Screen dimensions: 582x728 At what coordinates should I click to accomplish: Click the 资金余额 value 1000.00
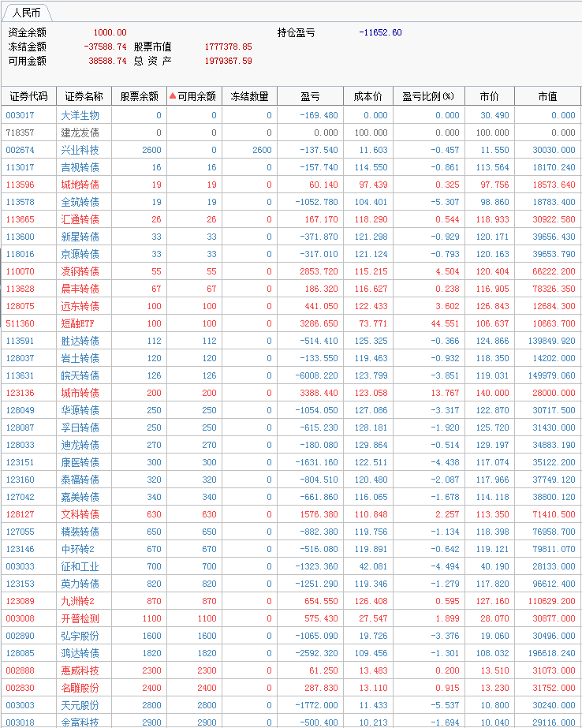[110, 32]
